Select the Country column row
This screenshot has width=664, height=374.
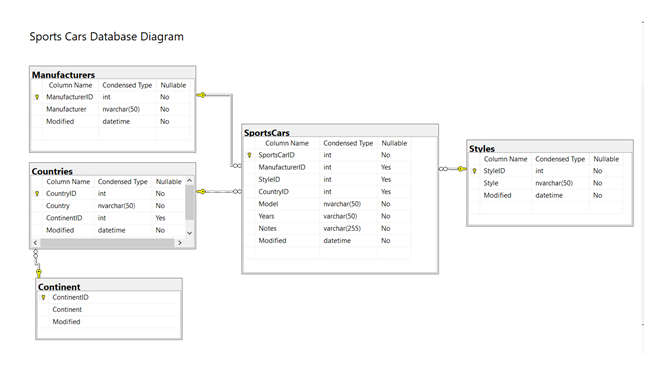108,206
